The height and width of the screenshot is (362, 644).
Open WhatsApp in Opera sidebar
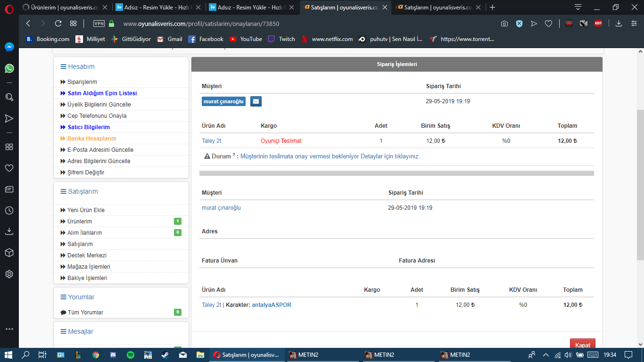(x=9, y=68)
